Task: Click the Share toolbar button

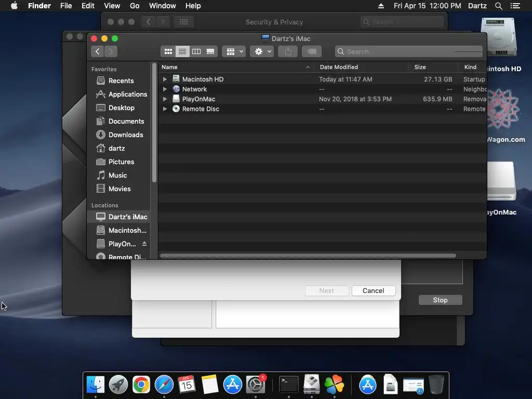Action: pos(288,51)
